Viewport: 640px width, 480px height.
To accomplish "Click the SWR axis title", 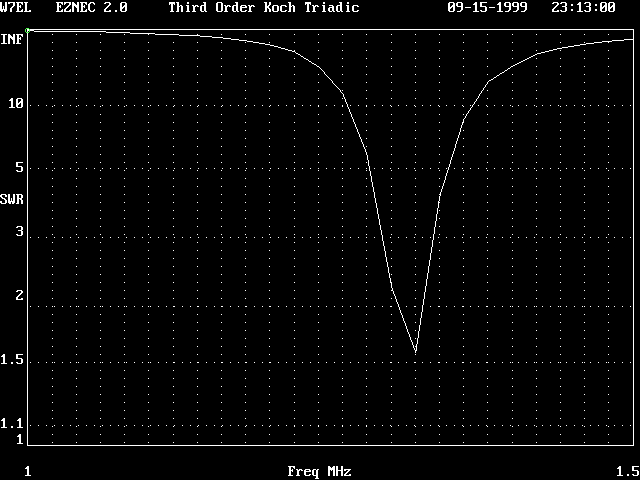I will tap(12, 200).
